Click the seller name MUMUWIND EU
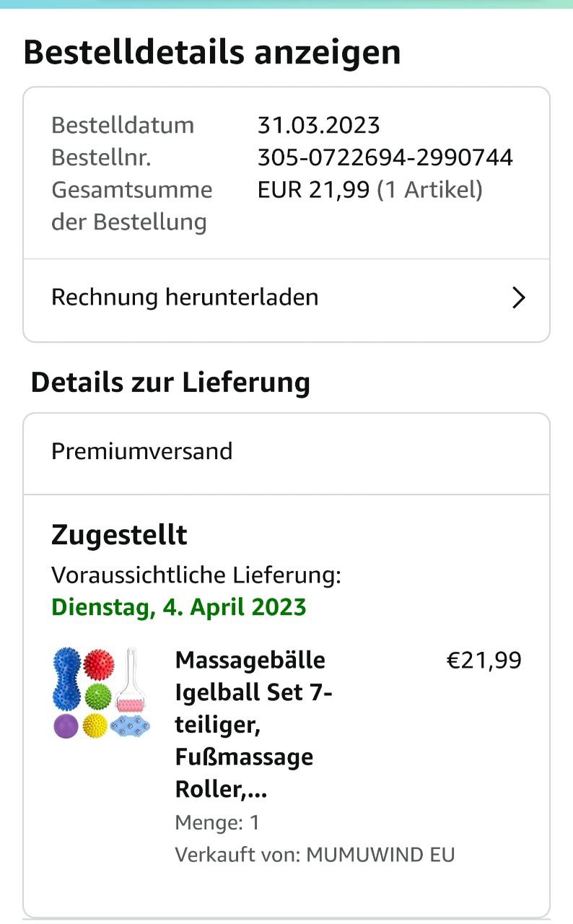The image size is (573, 924). [380, 855]
